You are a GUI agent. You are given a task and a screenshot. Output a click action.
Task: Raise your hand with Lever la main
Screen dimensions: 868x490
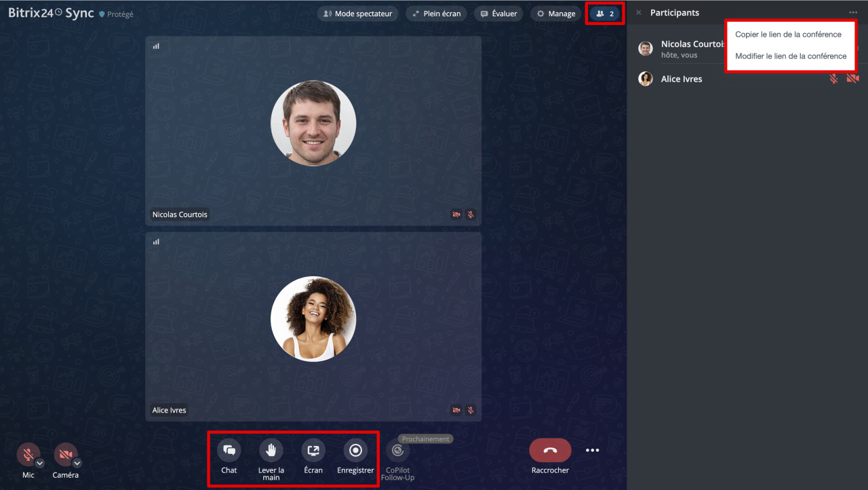coord(271,450)
